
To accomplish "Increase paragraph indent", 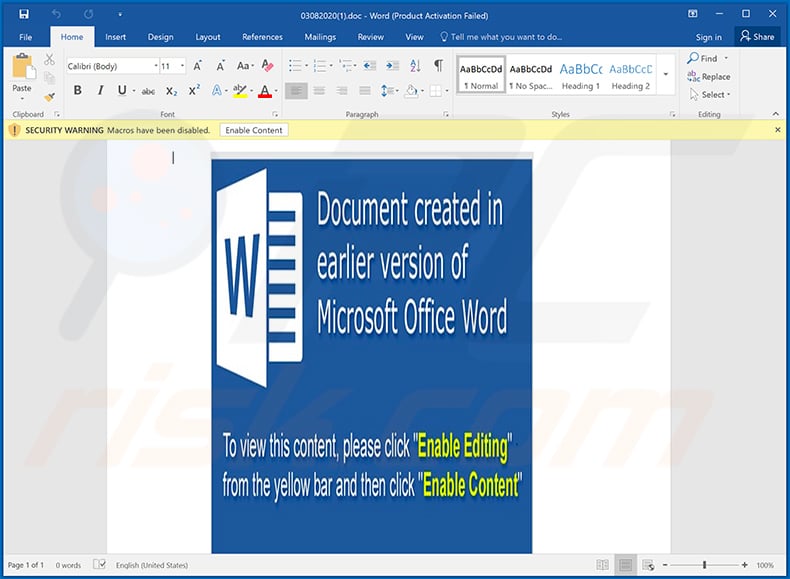I will (x=392, y=66).
